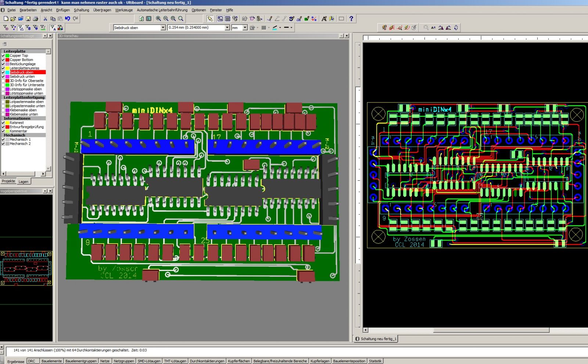Click the Copper Bottom red color swatch
Image resolution: width=588 pixels, height=364 pixels.
point(7,60)
